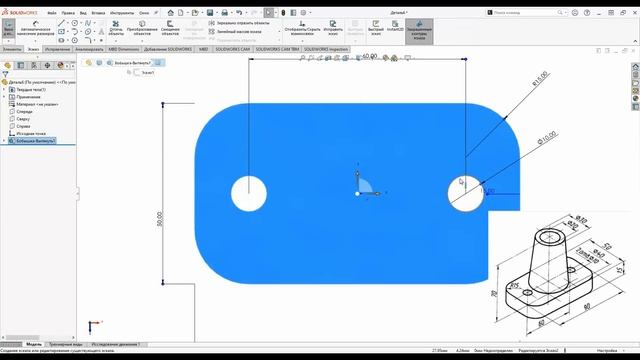Click the Select cursor tool icon
This screenshot has width=640, height=360.
coord(268,13)
